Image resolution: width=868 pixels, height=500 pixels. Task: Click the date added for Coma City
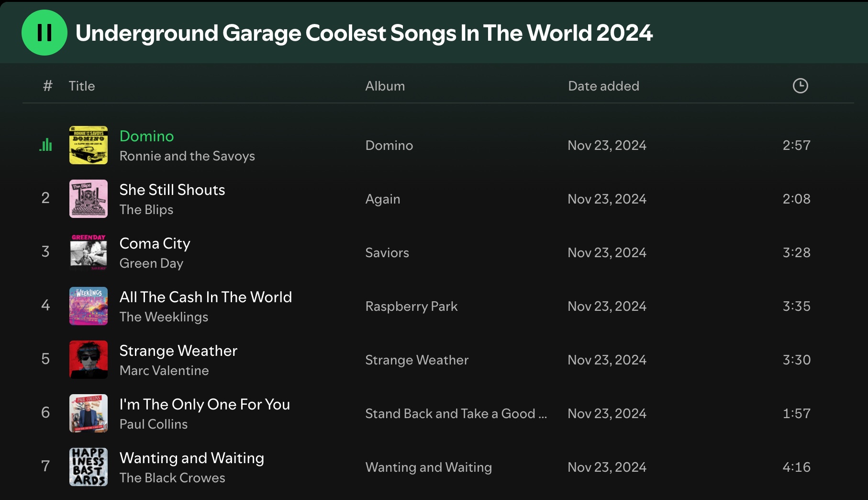click(x=607, y=252)
